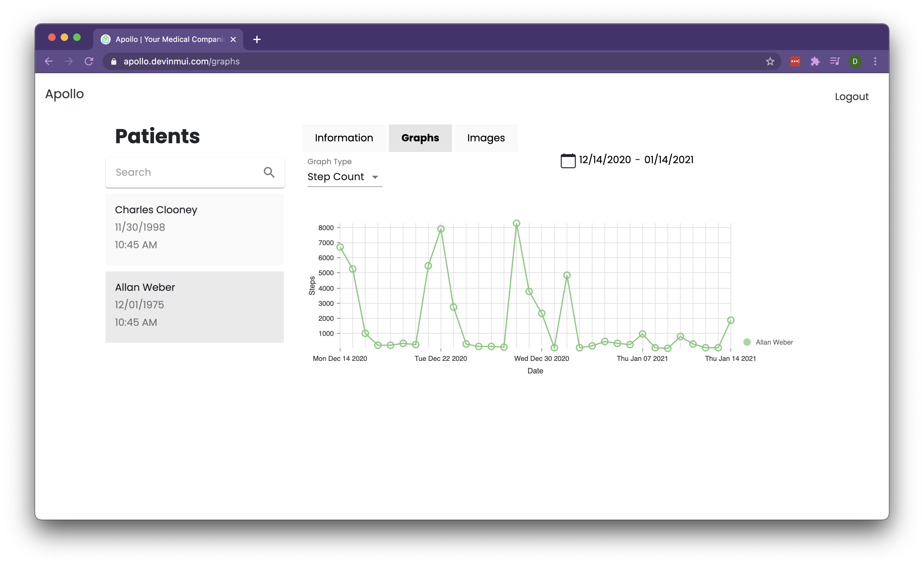
Task: Click the Apollo home logo text
Action: tap(64, 94)
